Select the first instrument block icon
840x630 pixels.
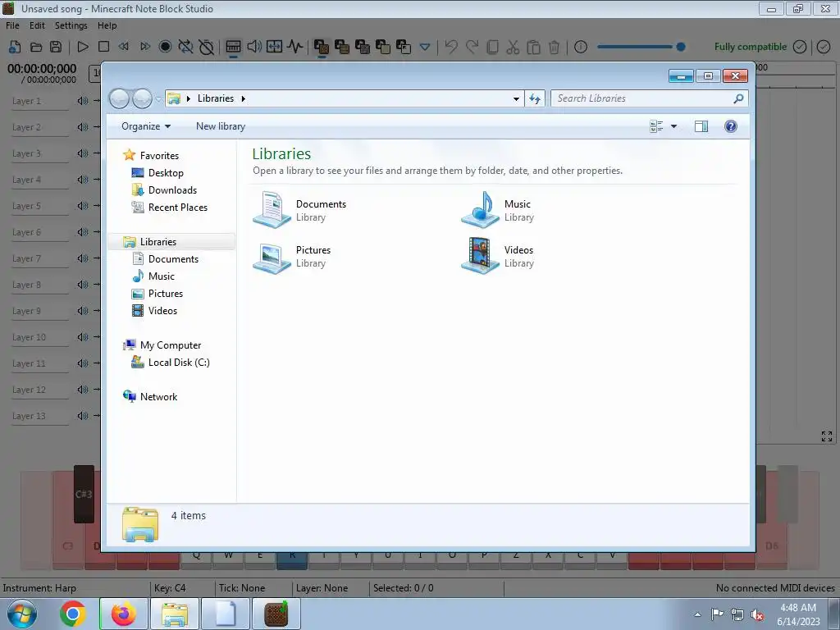coord(322,47)
